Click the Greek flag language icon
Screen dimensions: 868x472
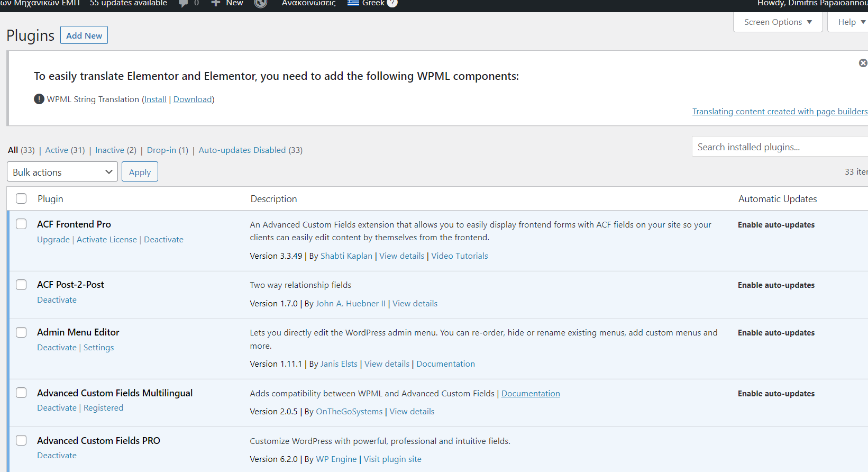pos(353,3)
